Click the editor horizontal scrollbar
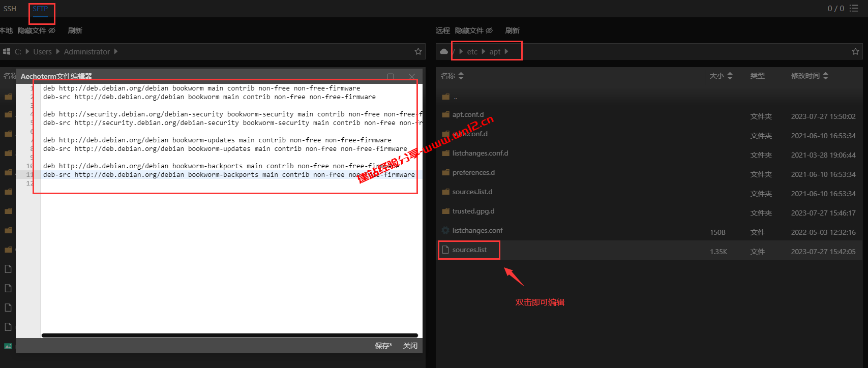 point(230,335)
